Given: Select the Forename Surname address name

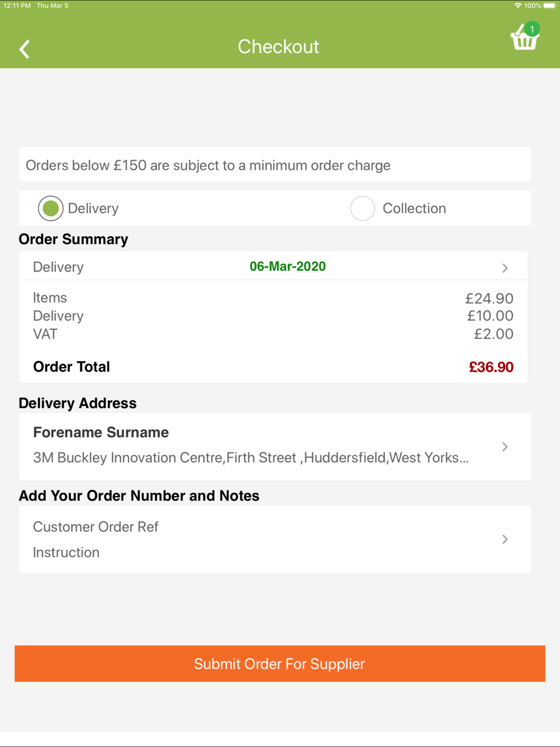Looking at the screenshot, I should click(101, 432).
